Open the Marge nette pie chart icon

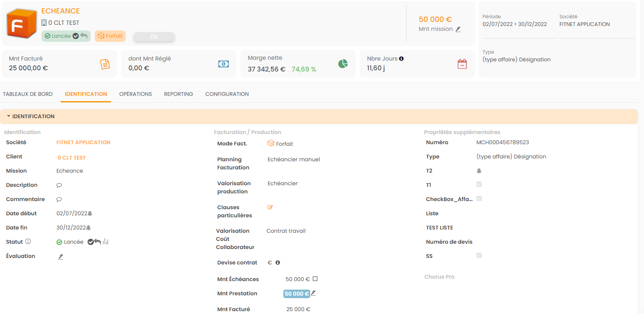pos(343,64)
